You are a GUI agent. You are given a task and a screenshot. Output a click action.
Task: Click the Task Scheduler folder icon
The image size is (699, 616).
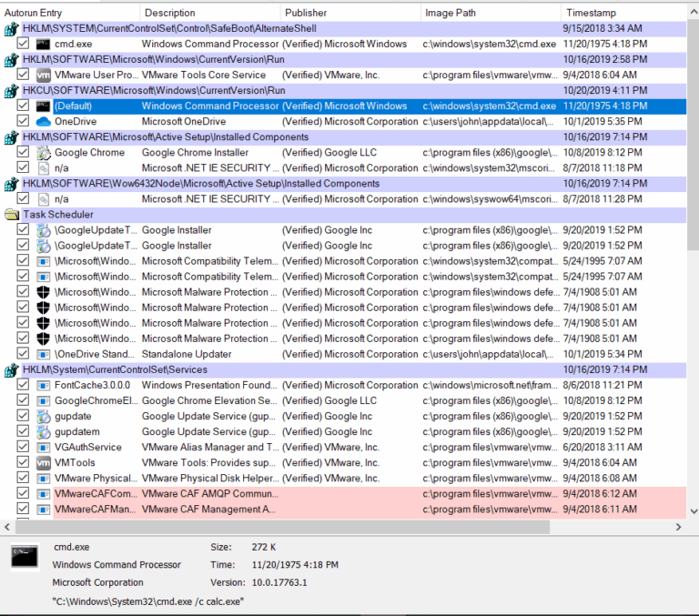pos(11,215)
